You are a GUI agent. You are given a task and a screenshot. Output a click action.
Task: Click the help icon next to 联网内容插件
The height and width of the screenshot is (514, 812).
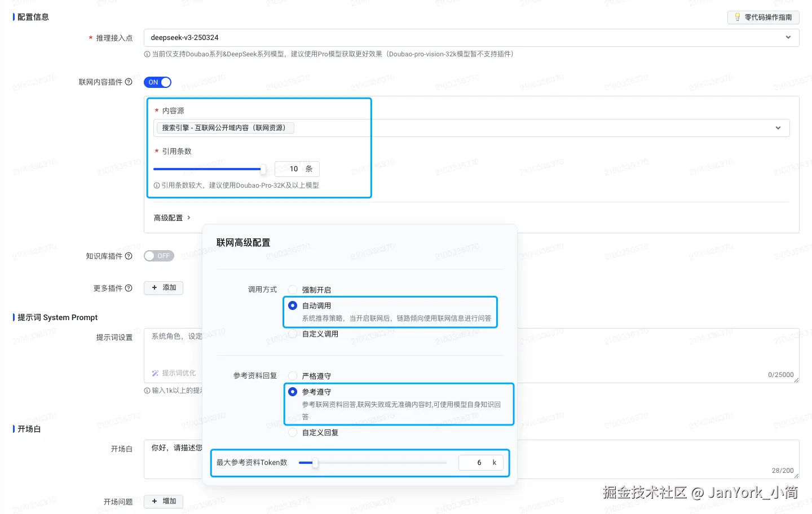(129, 82)
